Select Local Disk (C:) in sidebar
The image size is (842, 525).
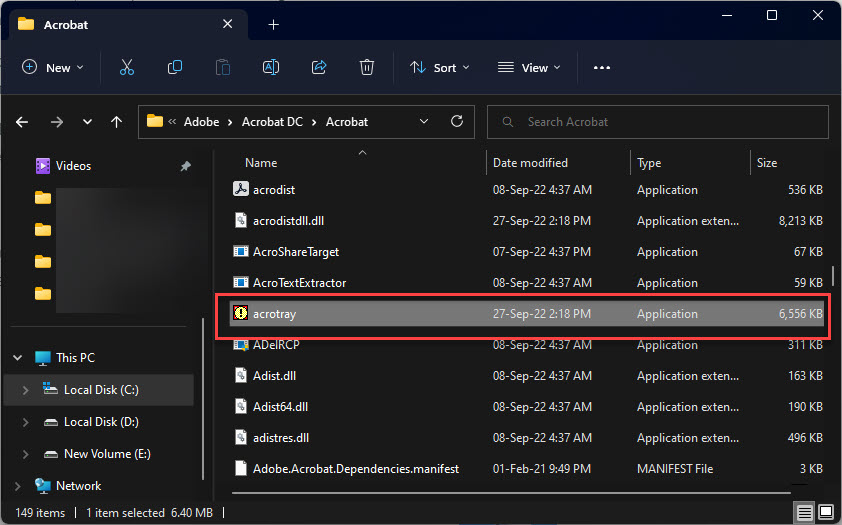pyautogui.click(x=101, y=390)
